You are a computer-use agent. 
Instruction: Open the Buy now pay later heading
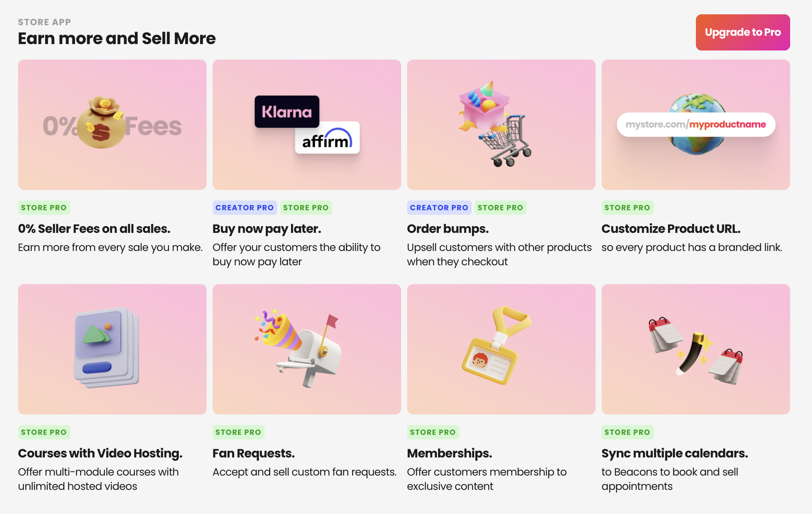tap(267, 229)
